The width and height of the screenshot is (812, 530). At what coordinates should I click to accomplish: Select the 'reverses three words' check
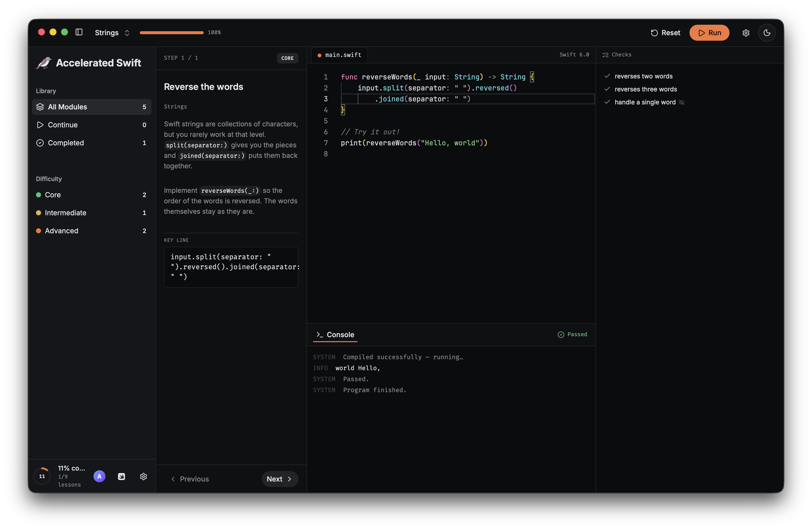click(645, 89)
